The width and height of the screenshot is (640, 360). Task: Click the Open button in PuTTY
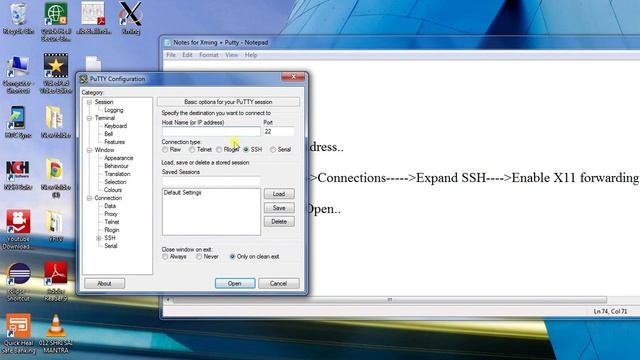(235, 283)
